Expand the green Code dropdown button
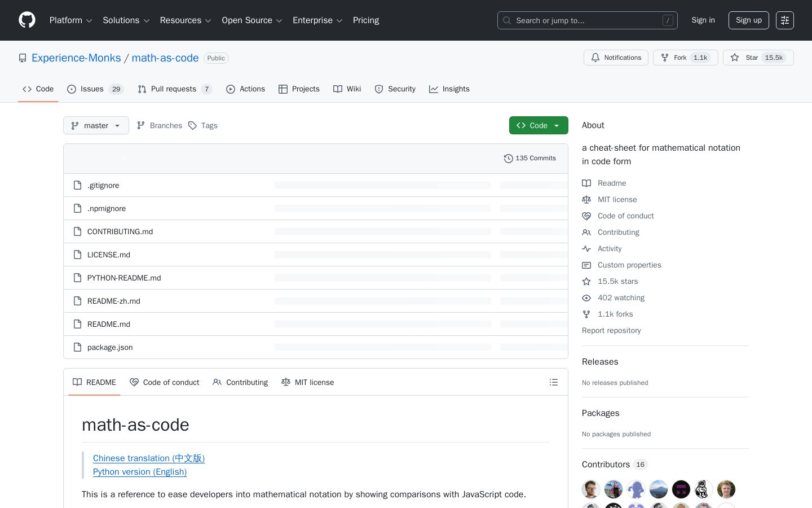The height and width of the screenshot is (508, 812). 539,125
